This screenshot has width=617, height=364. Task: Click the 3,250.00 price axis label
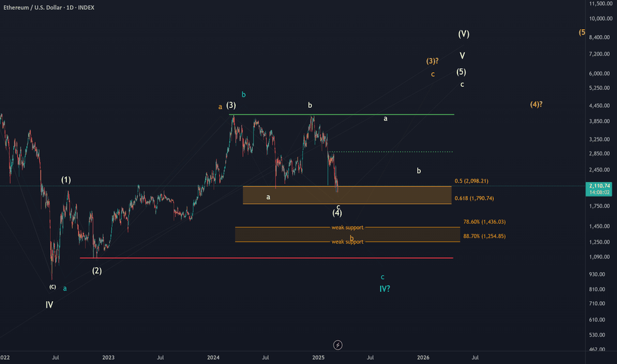(x=599, y=139)
